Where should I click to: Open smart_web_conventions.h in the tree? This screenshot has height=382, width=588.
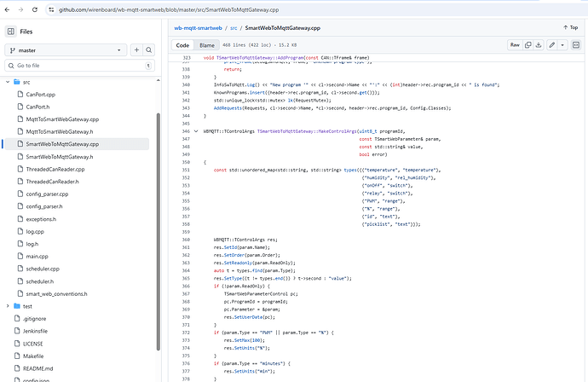click(x=56, y=294)
